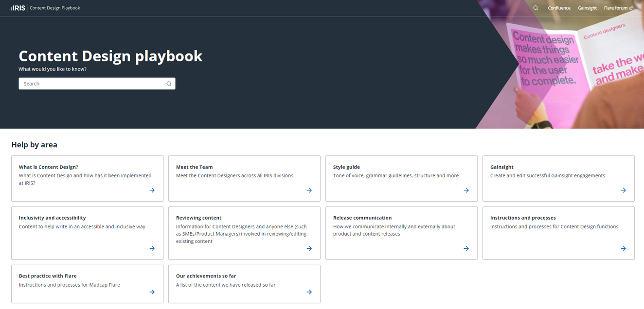Click the arrow on Meet the Team card

pos(309,190)
